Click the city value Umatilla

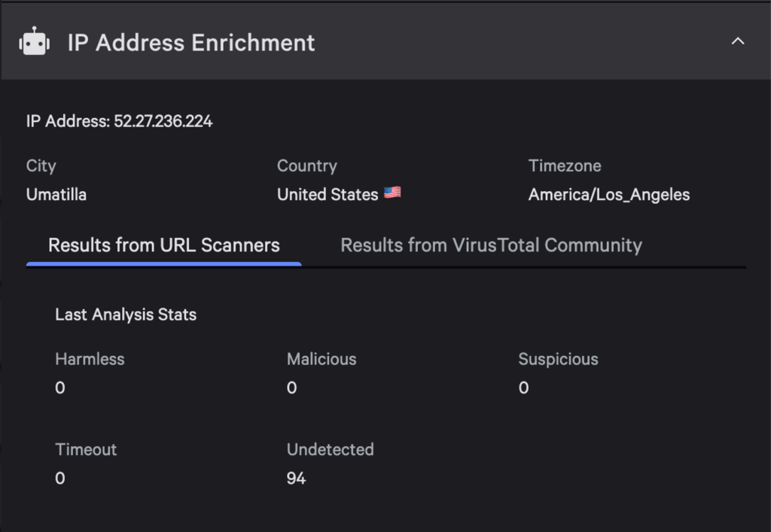point(56,195)
